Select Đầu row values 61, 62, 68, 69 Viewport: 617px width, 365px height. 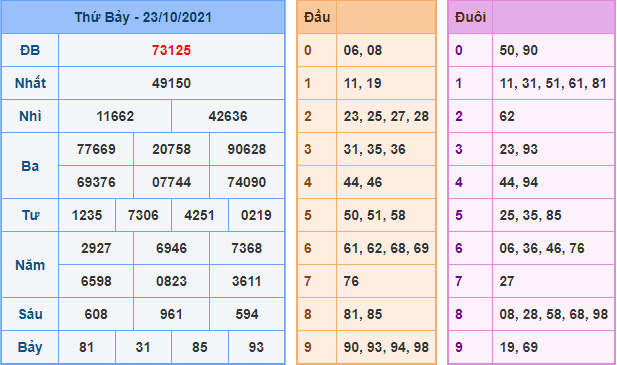click(386, 249)
